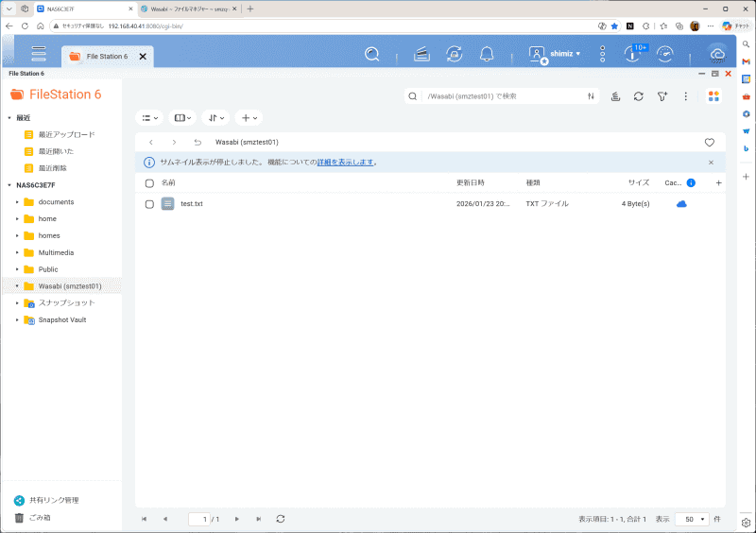Screen dimensions: 756x533
Task: Sort by サイズ column header
Action: click(x=639, y=182)
